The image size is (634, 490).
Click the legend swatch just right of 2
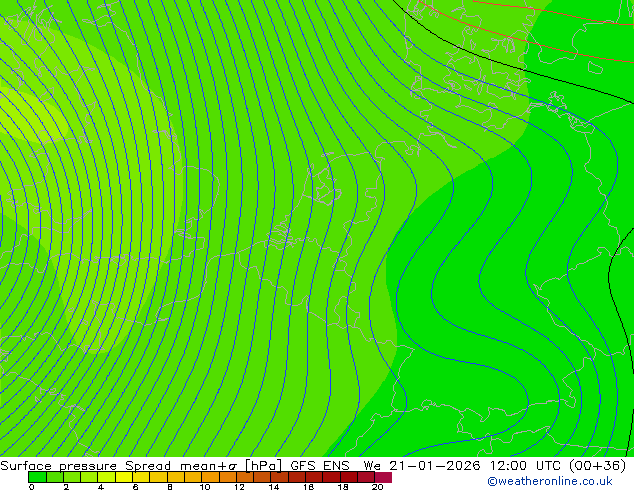click(x=72, y=477)
